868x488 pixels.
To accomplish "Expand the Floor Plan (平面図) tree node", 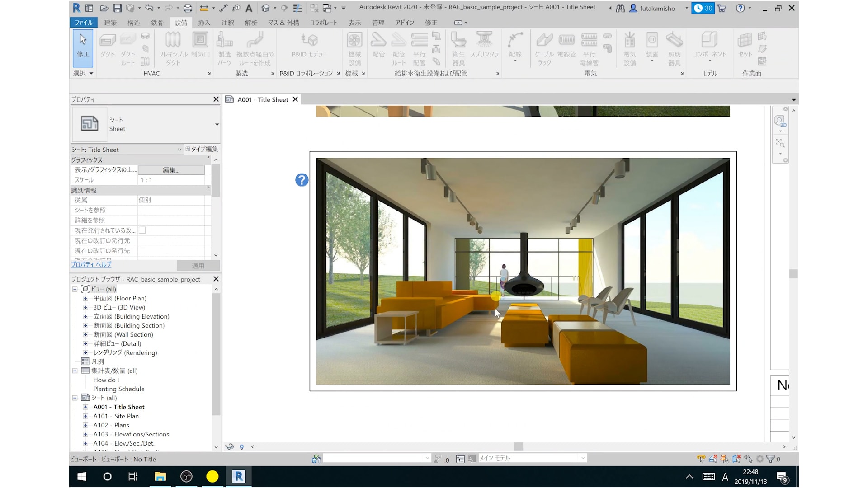I will [85, 298].
